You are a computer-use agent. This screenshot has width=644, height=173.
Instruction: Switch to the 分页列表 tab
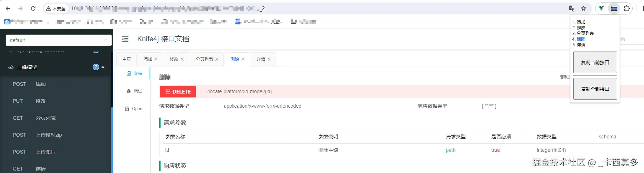click(204, 59)
